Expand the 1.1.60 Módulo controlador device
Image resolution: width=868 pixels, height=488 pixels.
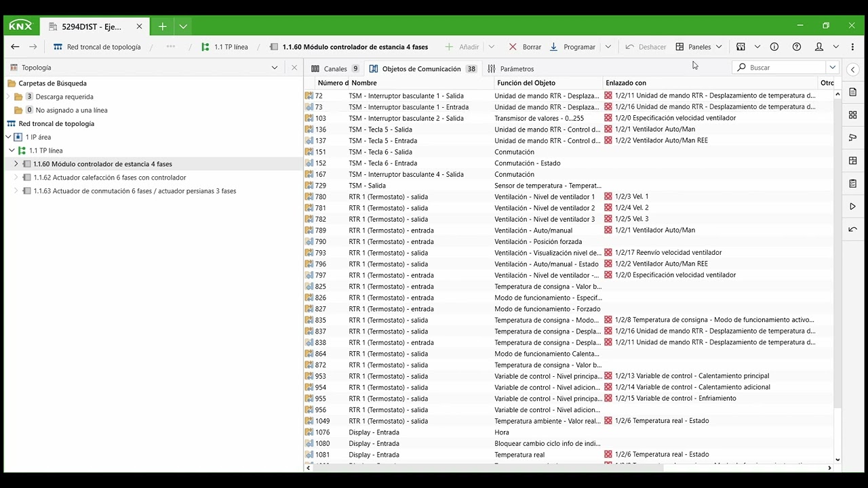point(16,164)
